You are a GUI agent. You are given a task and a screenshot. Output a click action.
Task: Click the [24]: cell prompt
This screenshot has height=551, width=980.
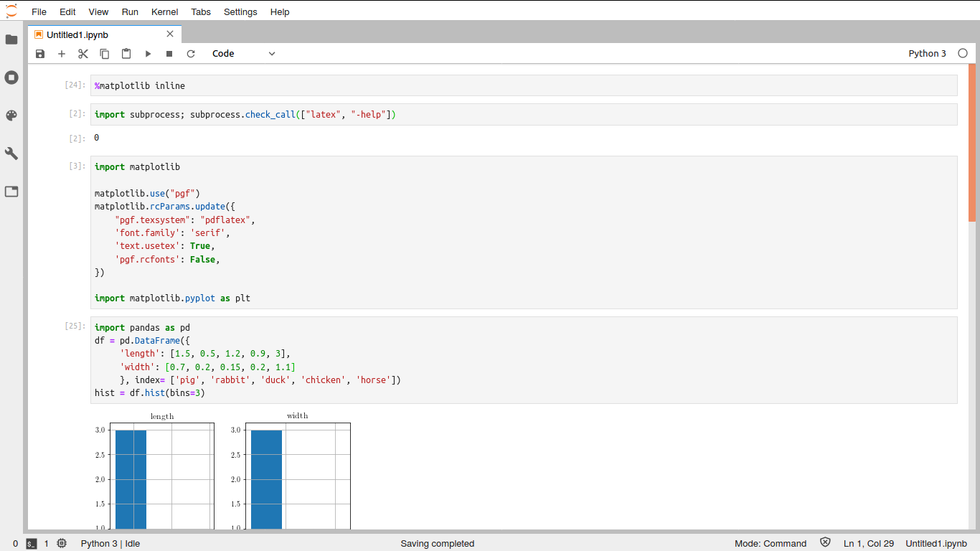75,85
